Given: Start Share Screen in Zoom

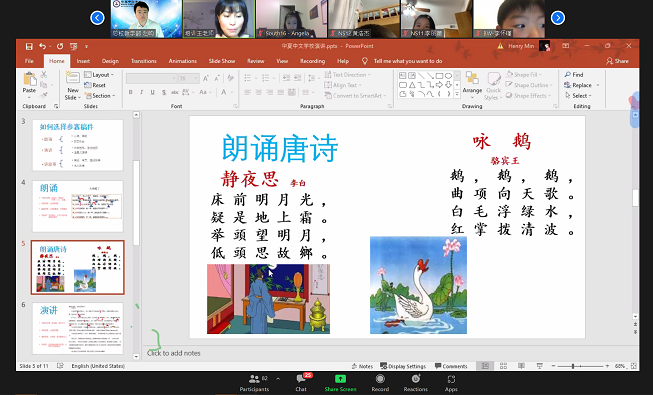Looking at the screenshot, I should (x=340, y=382).
